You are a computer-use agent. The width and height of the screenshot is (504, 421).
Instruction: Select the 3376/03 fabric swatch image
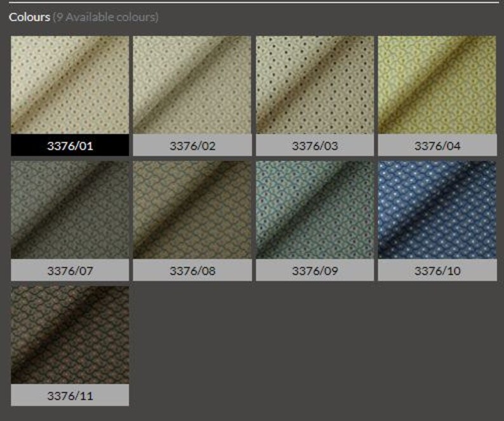pos(315,85)
